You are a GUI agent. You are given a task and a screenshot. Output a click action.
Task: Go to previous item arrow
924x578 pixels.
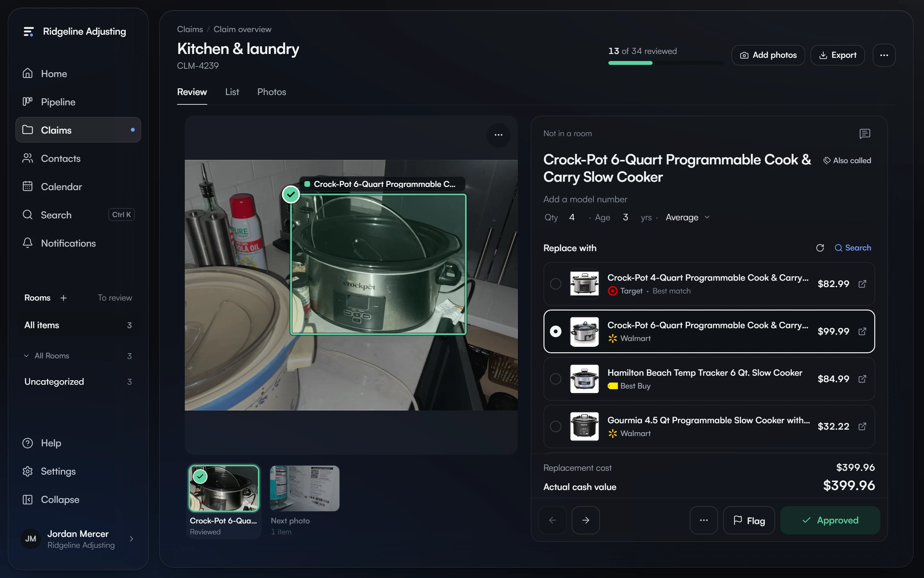552,520
